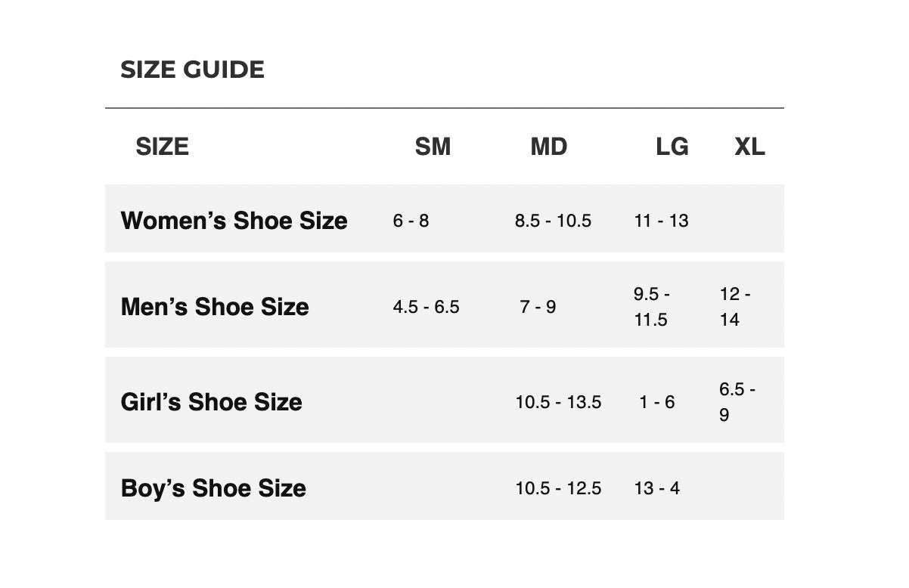The image size is (909, 588).
Task: Click the Women's Shoe Size row label
Action: pos(234,221)
